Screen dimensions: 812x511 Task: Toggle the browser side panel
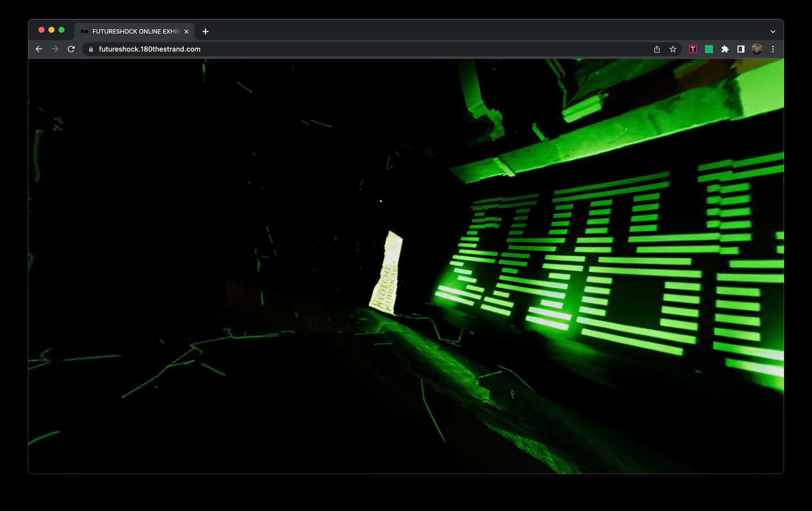(x=741, y=49)
